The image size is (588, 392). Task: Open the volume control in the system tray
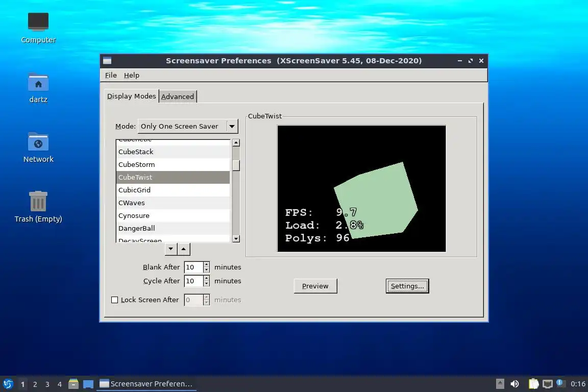point(515,384)
